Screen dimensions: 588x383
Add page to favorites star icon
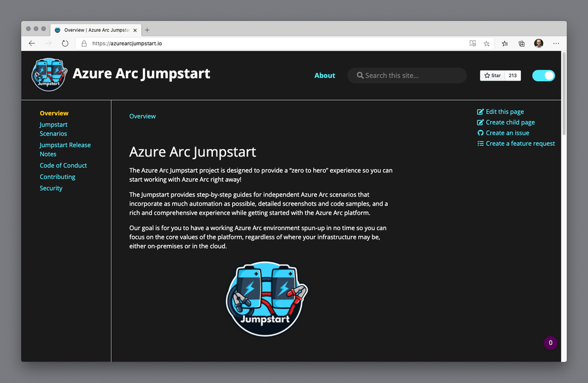487,44
